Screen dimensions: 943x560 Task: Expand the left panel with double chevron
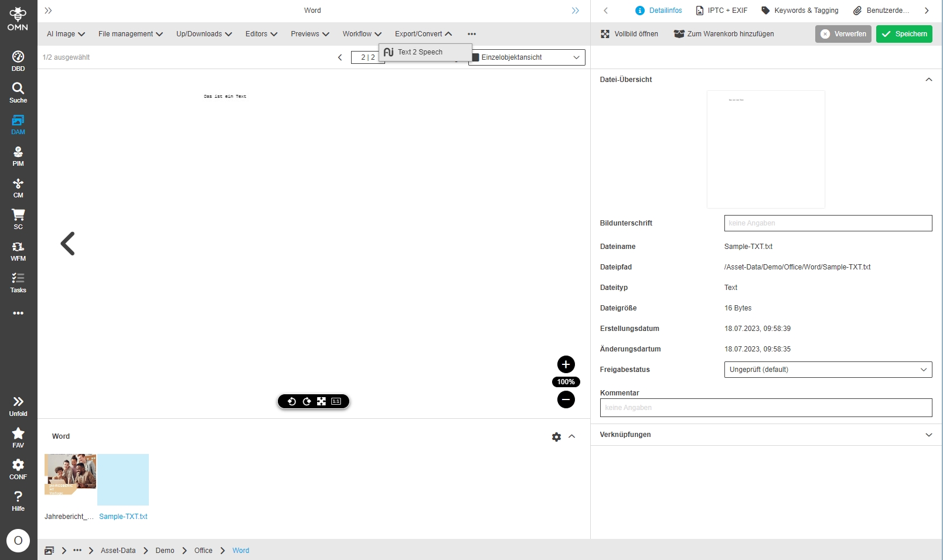(48, 11)
